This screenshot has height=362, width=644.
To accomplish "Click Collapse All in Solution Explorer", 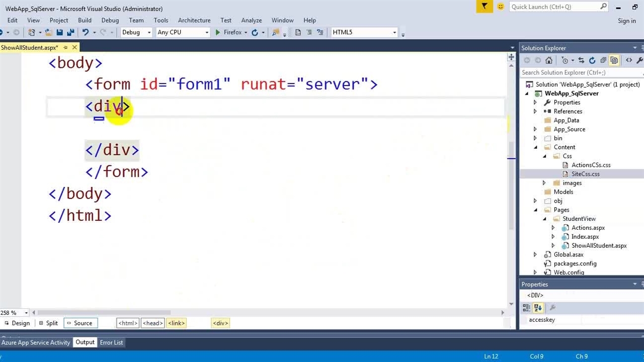I will pyautogui.click(x=603, y=60).
